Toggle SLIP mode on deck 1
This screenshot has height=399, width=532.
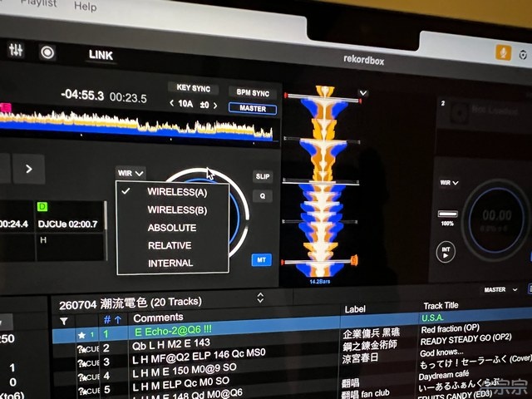[x=263, y=176]
